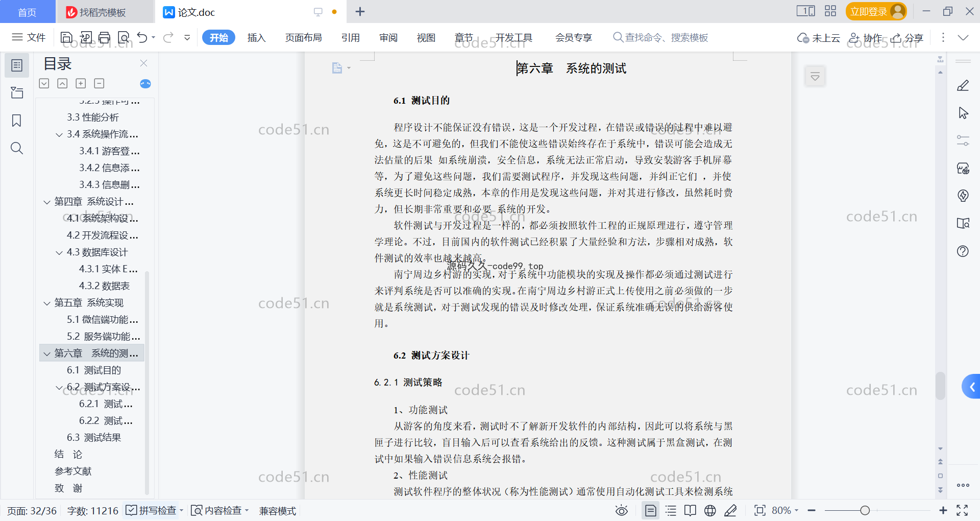This screenshot has height=521, width=980.
Task: Click the export to PDF icon
Action: 86,37
